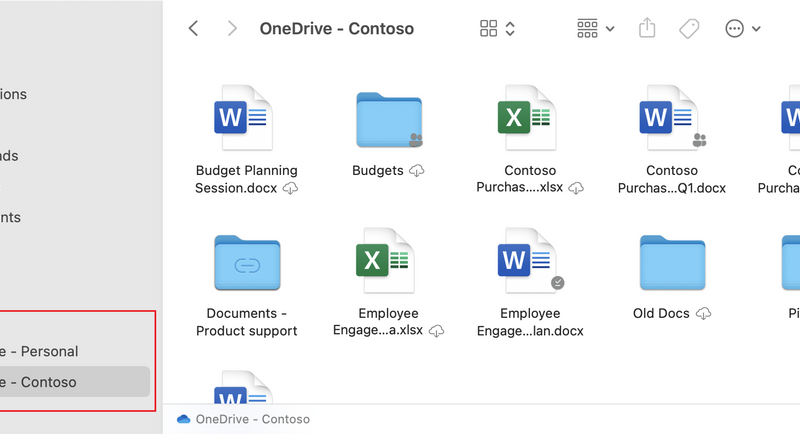Select Budget Planning Session.docx file icon

246,120
